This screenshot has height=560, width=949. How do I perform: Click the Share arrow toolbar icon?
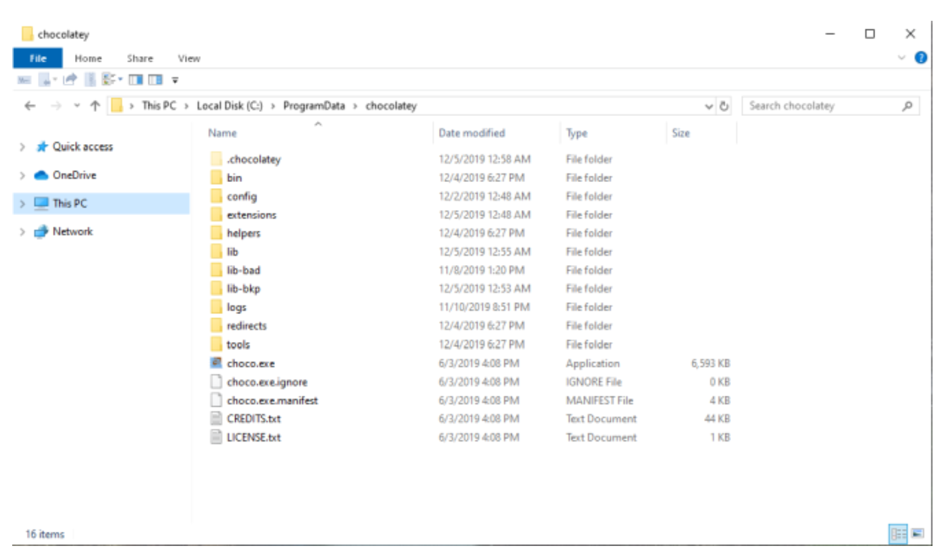click(x=70, y=79)
